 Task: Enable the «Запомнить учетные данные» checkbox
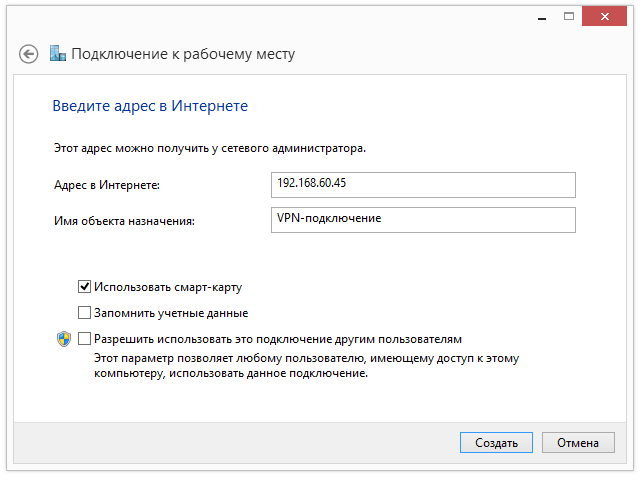pyautogui.click(x=84, y=313)
